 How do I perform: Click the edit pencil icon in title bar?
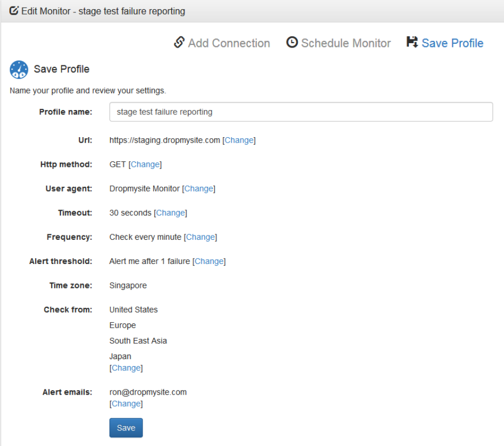(x=14, y=11)
